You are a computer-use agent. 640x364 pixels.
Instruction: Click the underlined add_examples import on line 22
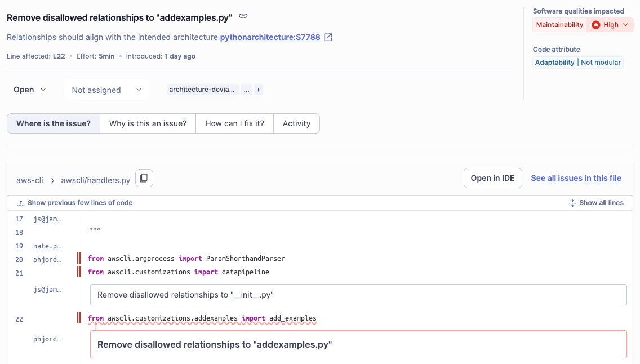click(202, 318)
